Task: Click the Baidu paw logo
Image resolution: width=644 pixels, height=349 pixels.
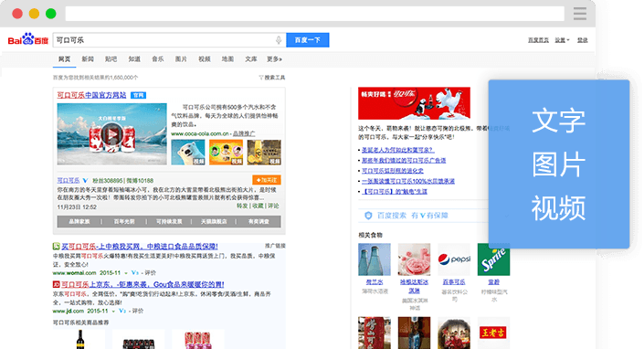Action: [x=28, y=40]
